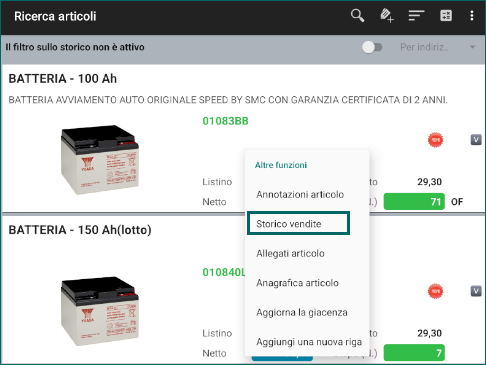The image size is (486, 365).
Task: Tap the 'OF' label beside 71
Action: (457, 202)
